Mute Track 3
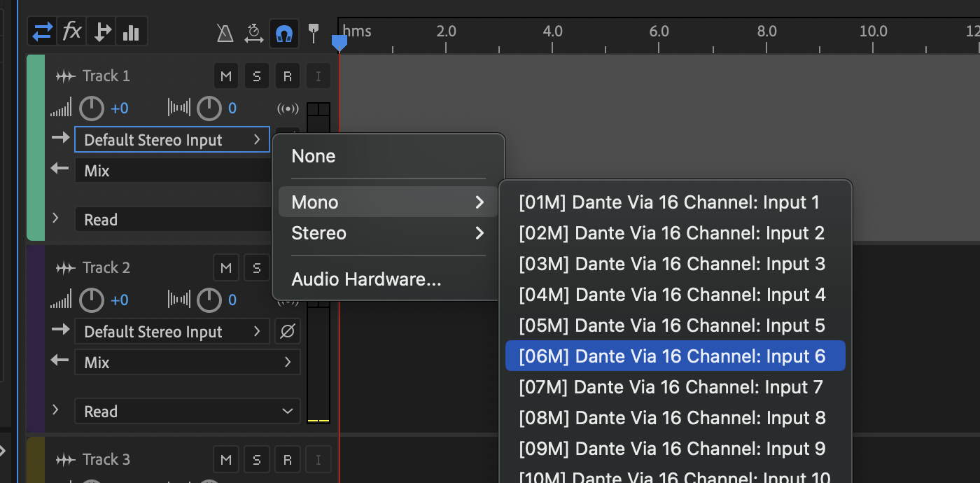The height and width of the screenshot is (483, 980). [x=225, y=460]
